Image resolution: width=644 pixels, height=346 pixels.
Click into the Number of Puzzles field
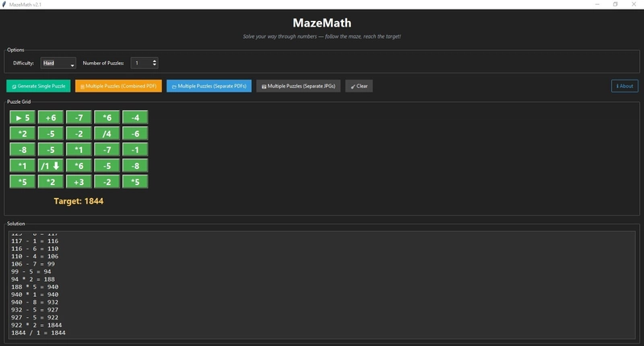coord(141,64)
